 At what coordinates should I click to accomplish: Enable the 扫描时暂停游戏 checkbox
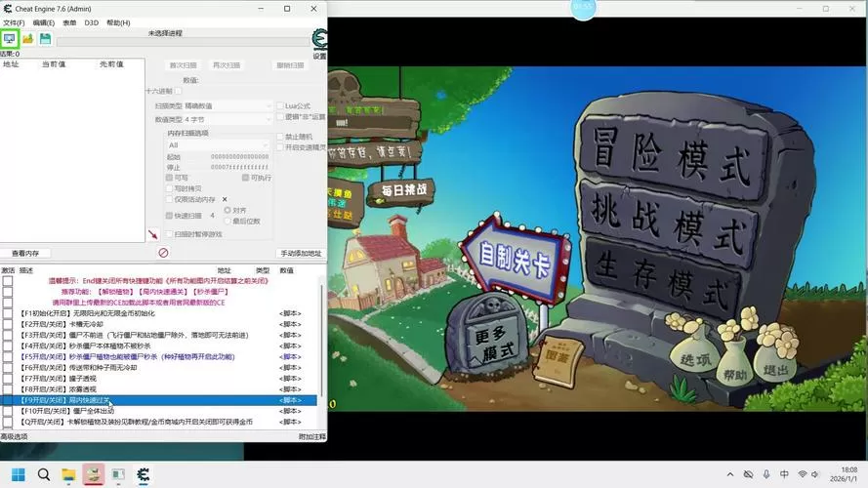coord(169,234)
